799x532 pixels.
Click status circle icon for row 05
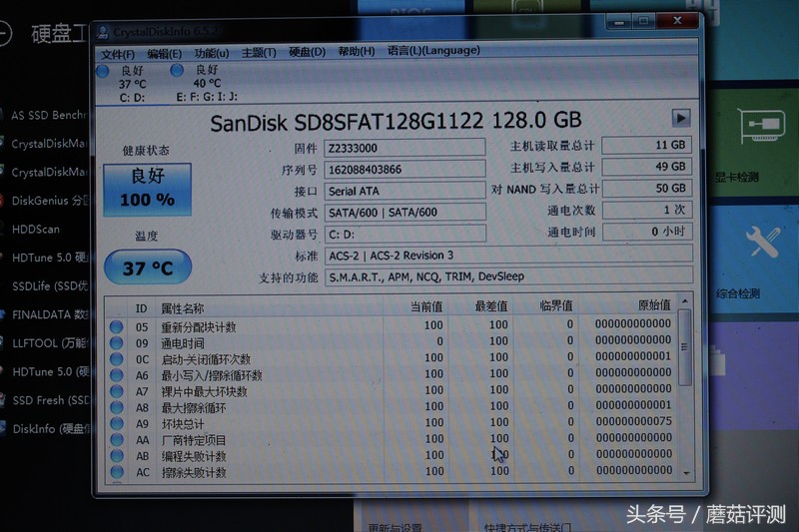[116, 326]
